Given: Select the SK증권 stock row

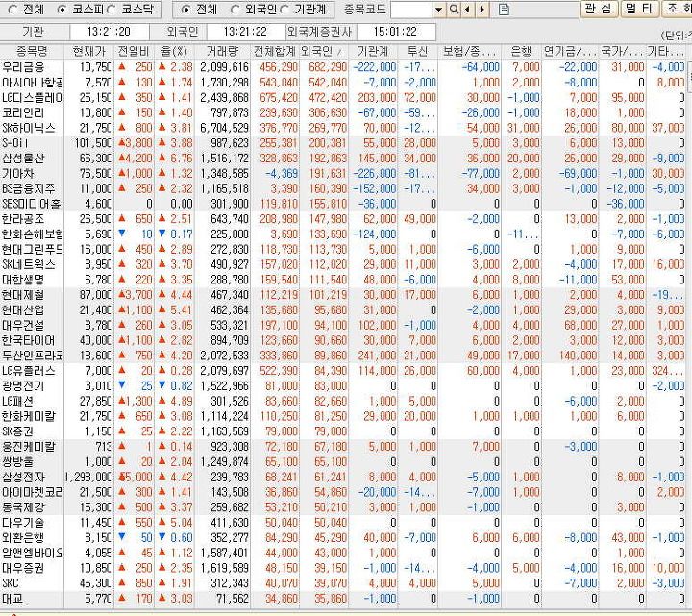Looking at the screenshot, I should pos(342,431).
